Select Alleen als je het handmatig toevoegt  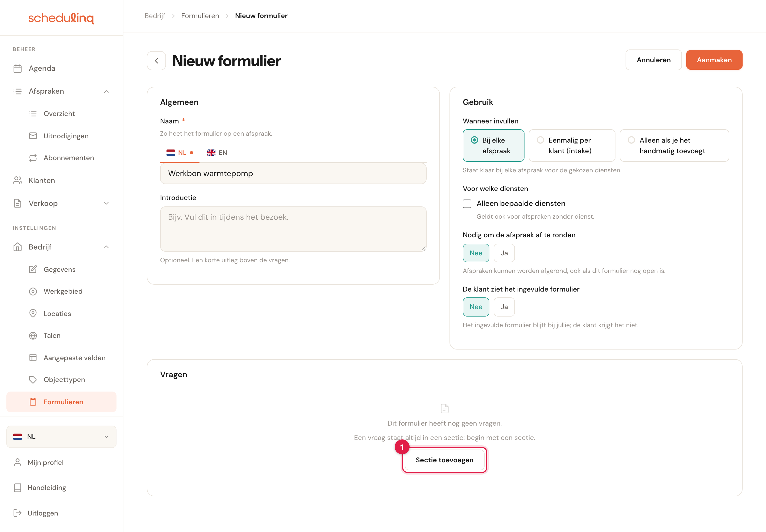pos(674,145)
